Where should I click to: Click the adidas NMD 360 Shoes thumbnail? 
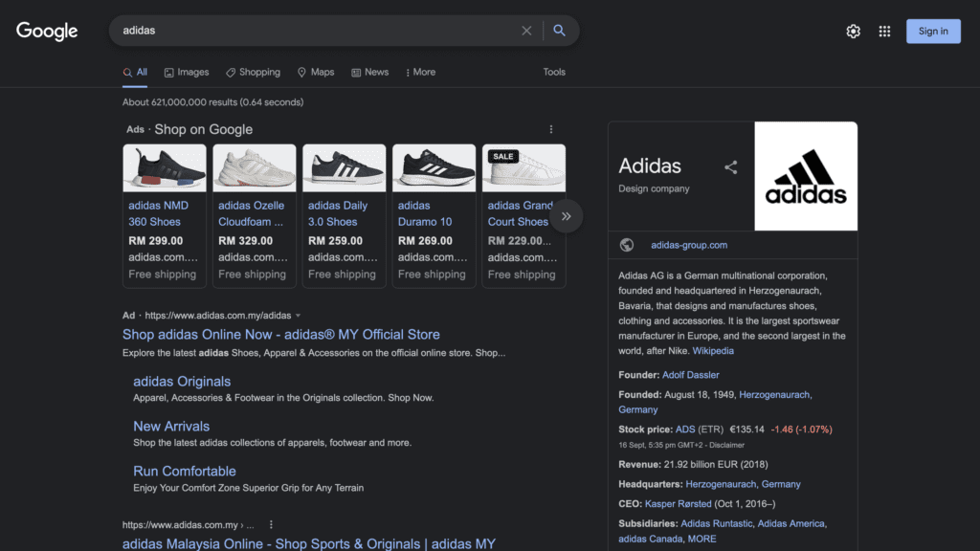164,167
